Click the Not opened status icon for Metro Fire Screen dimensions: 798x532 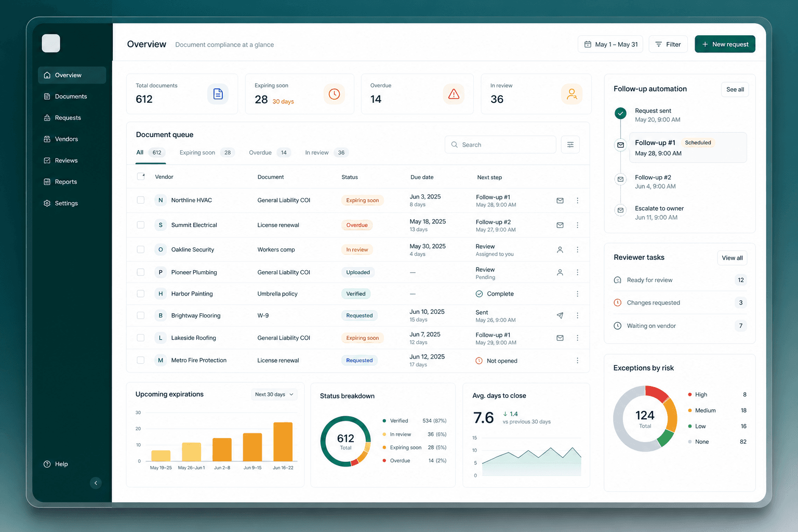(x=479, y=361)
